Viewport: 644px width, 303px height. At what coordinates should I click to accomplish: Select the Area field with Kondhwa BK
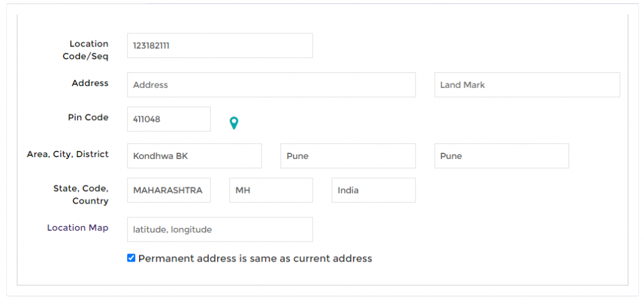[194, 156]
